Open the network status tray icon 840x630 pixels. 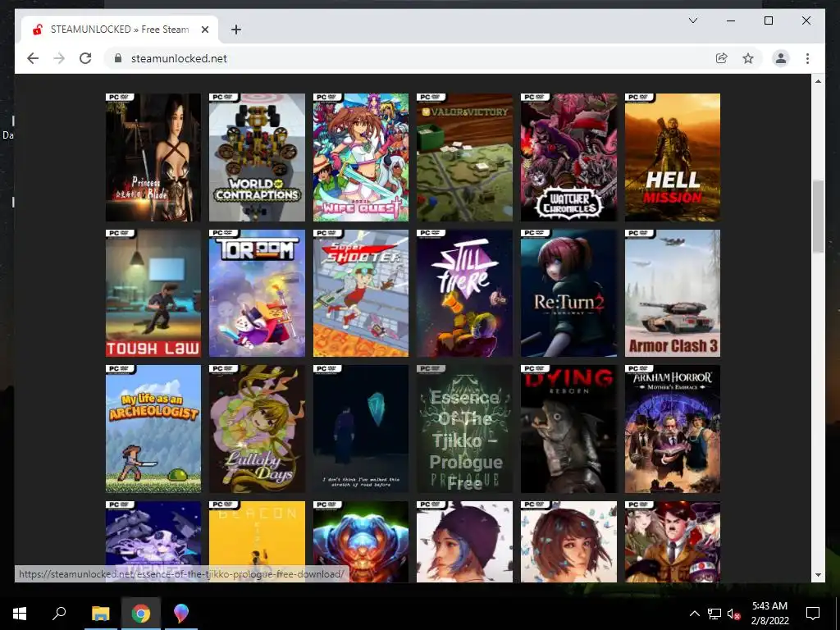click(x=714, y=614)
